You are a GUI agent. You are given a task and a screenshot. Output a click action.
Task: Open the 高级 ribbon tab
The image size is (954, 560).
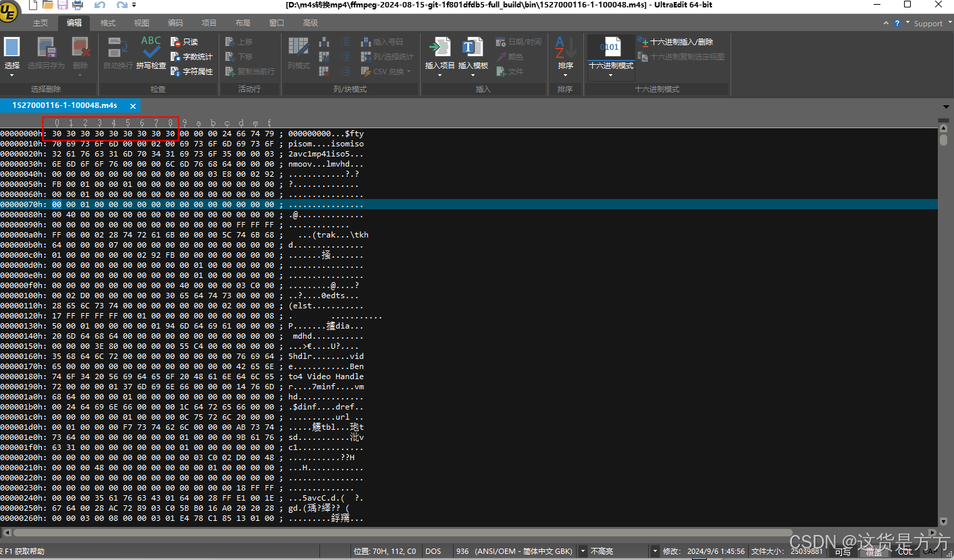[x=311, y=23]
